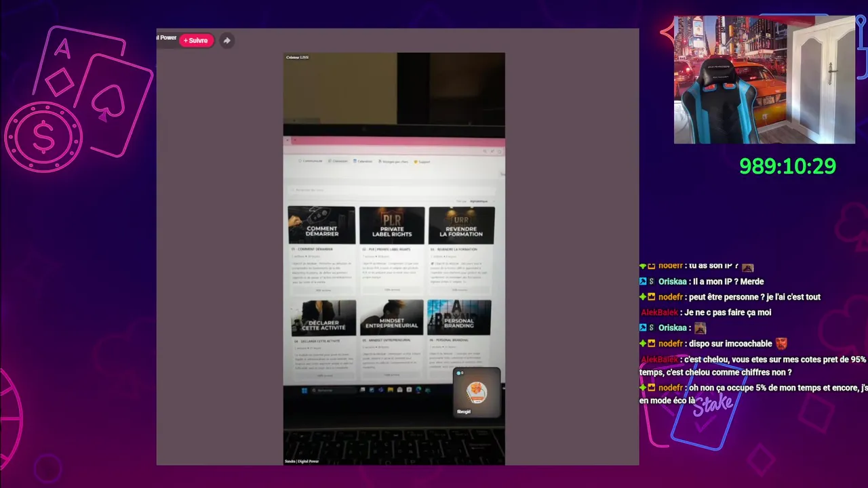Image resolution: width=868 pixels, height=488 pixels.
Task: Follow the streamer with the + Suivre button
Action: (x=196, y=41)
